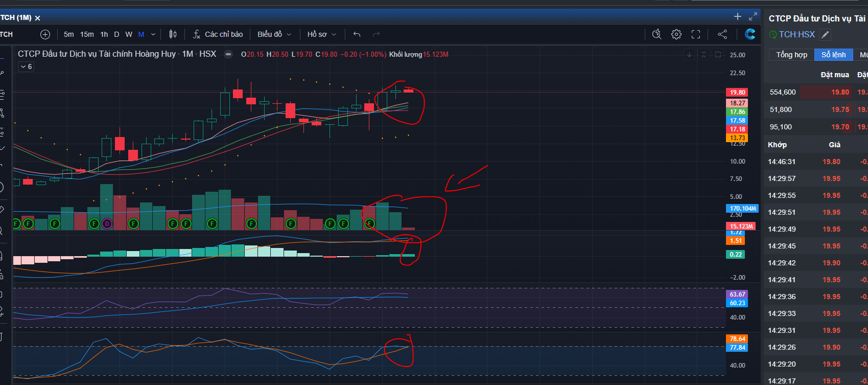Open the Tổng hợp tab
The image size is (868, 385).
[792, 55]
